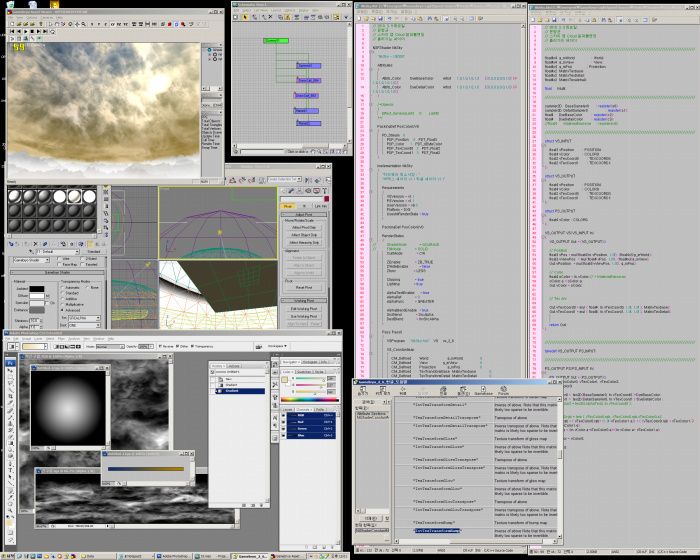Toggle the loop animation icon in Gamebryo viewer

(52, 31)
